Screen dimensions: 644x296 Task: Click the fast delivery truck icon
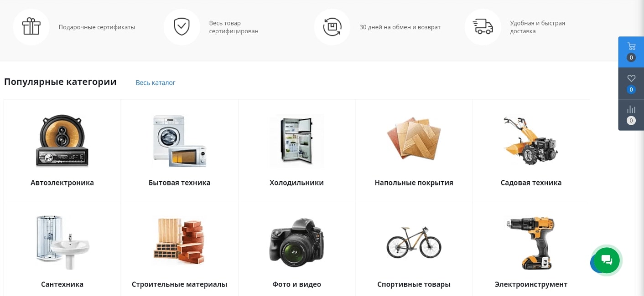(x=483, y=27)
